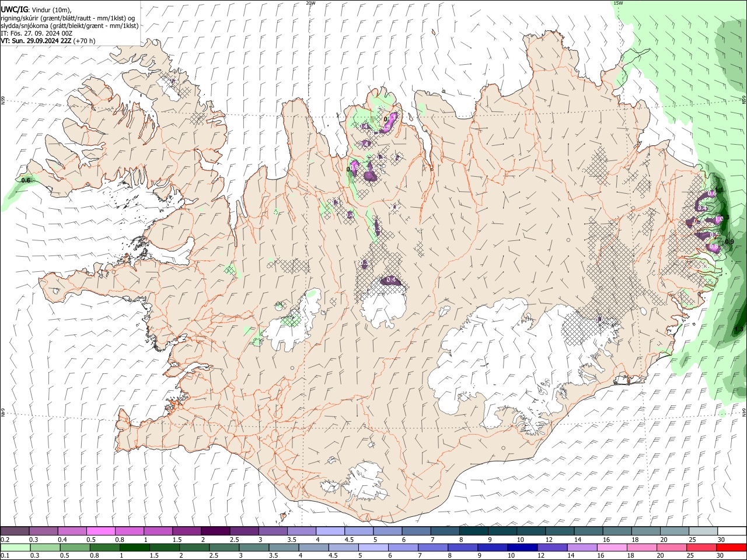Click the '1.3' value off the southeast coast
The image size is (747, 560).
tap(738, 330)
